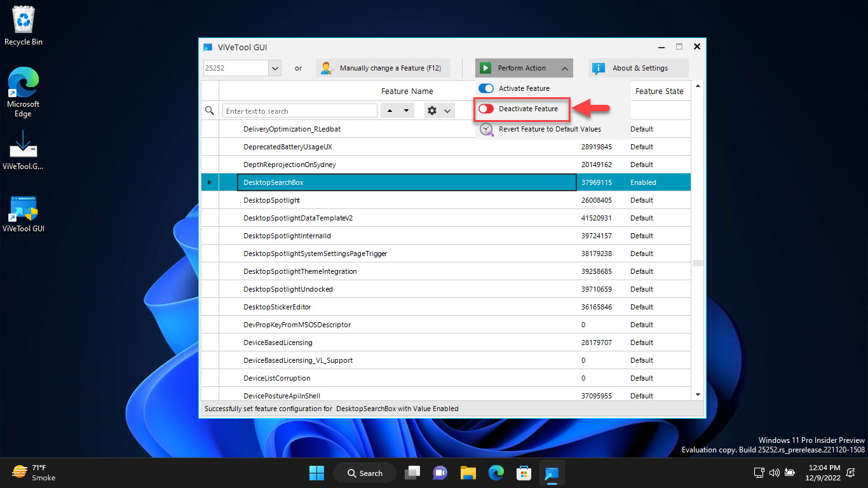Click the magnifier search icon in the feature list
Viewport: 868px width, 488px height.
pos(210,111)
